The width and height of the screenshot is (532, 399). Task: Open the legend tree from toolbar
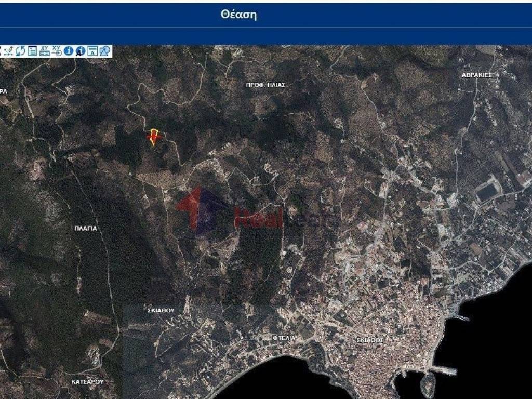pyautogui.click(x=32, y=50)
